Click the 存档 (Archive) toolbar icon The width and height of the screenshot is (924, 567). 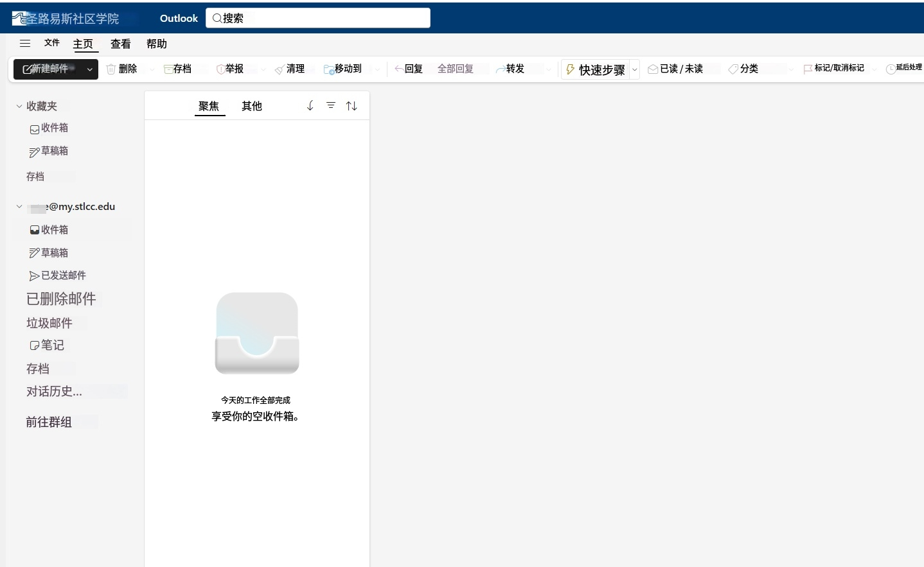[x=168, y=69]
